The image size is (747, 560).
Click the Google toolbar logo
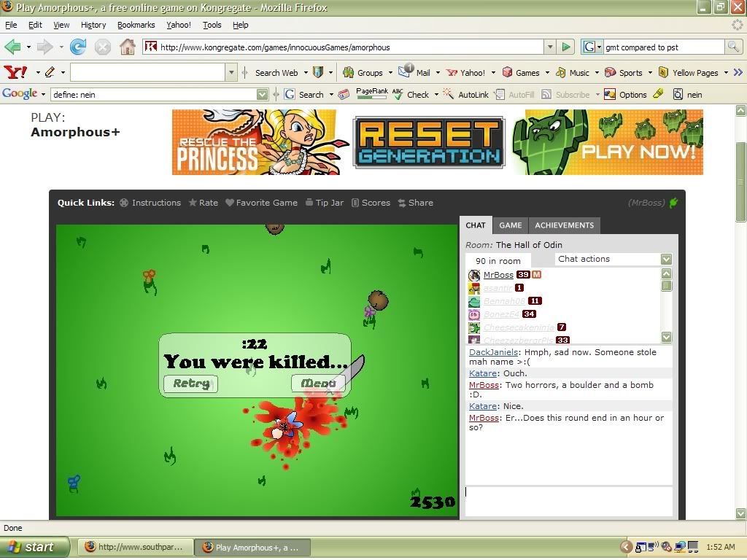point(20,94)
